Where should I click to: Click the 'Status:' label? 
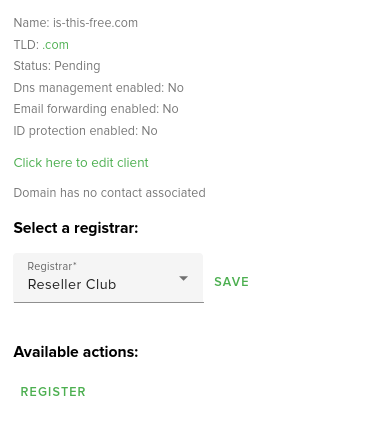click(32, 66)
